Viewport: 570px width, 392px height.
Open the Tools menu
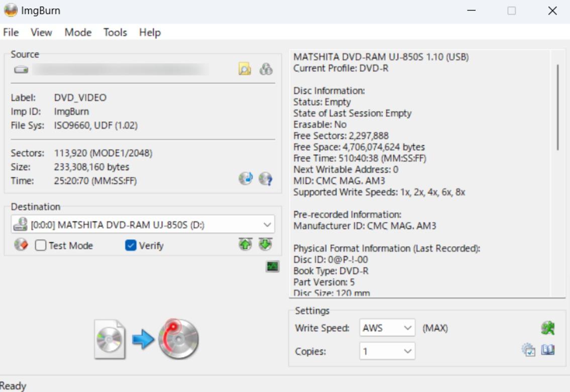(x=115, y=32)
